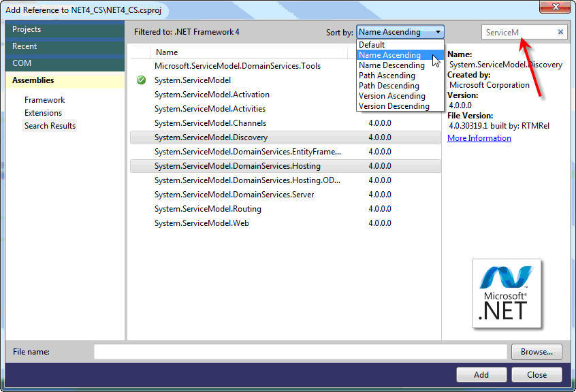
Task: Clear the search box with the X icon
Action: pos(560,32)
